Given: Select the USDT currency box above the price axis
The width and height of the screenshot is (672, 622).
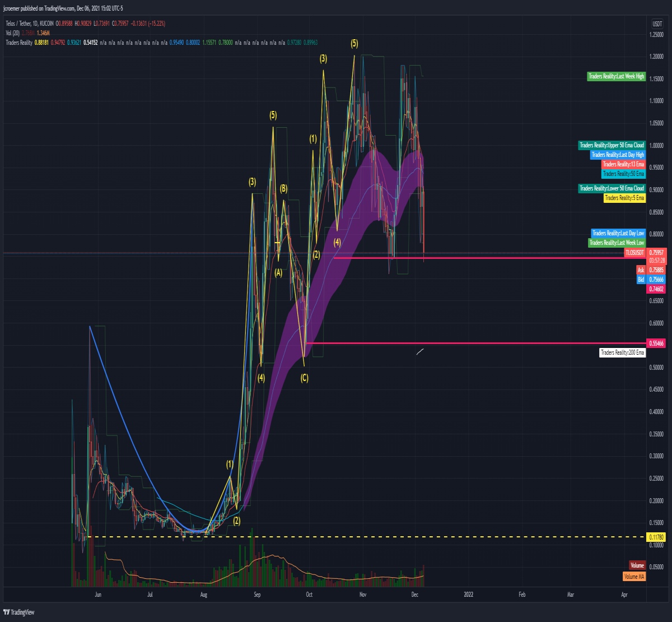Looking at the screenshot, I should 657,24.
